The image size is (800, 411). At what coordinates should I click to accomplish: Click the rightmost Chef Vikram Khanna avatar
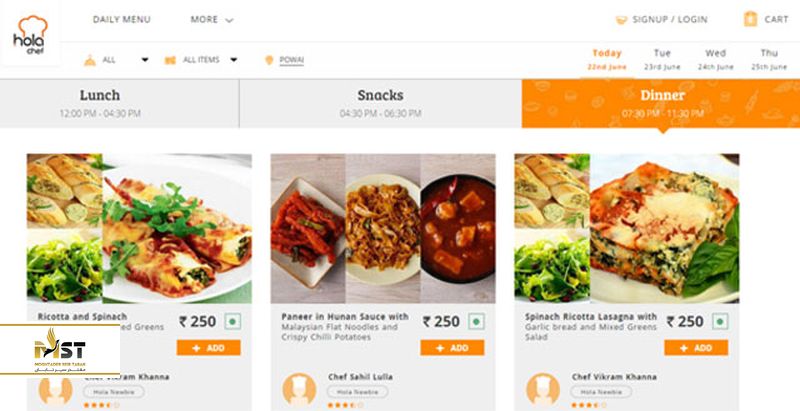(543, 388)
